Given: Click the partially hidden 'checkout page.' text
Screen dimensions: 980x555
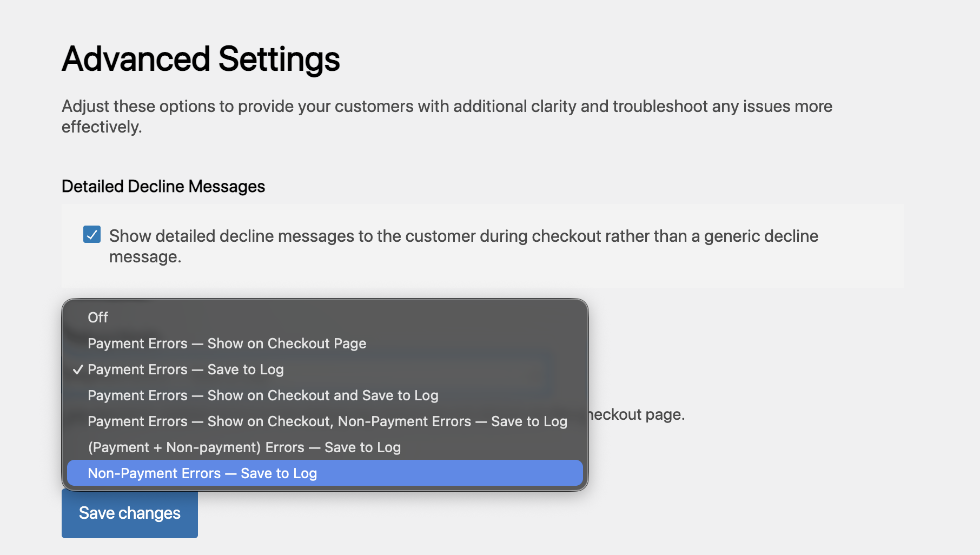Looking at the screenshot, I should click(x=637, y=415).
